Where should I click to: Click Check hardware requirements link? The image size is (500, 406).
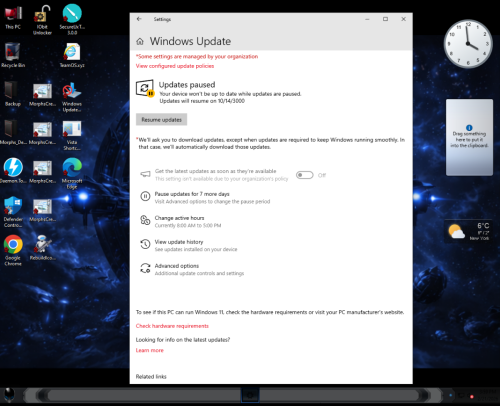(x=172, y=326)
